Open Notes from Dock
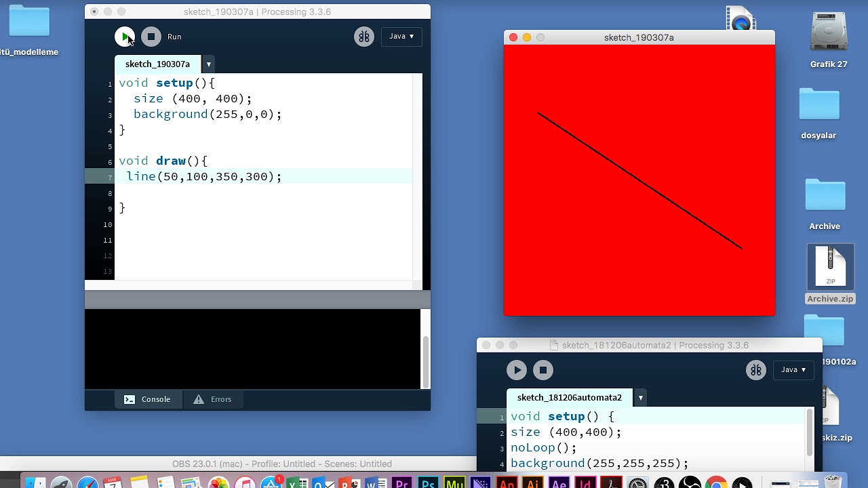Image resolution: width=868 pixels, height=488 pixels. tap(140, 482)
